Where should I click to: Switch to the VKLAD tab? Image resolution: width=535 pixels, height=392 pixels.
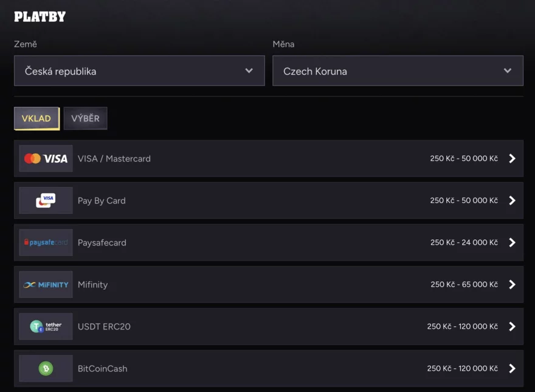(x=36, y=119)
